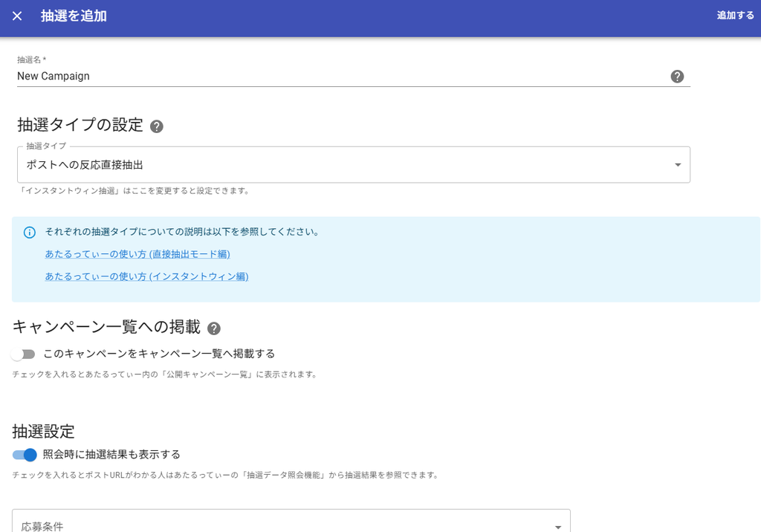The height and width of the screenshot is (532, 761).
Task: Show help for キャンペーン一覧への掲載 heading
Action: coord(214,328)
